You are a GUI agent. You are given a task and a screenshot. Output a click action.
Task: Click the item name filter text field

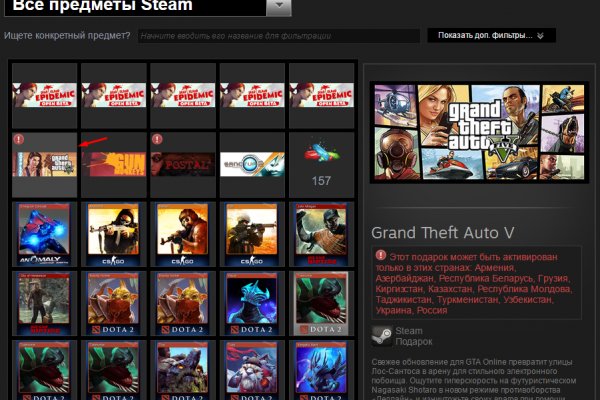(275, 36)
